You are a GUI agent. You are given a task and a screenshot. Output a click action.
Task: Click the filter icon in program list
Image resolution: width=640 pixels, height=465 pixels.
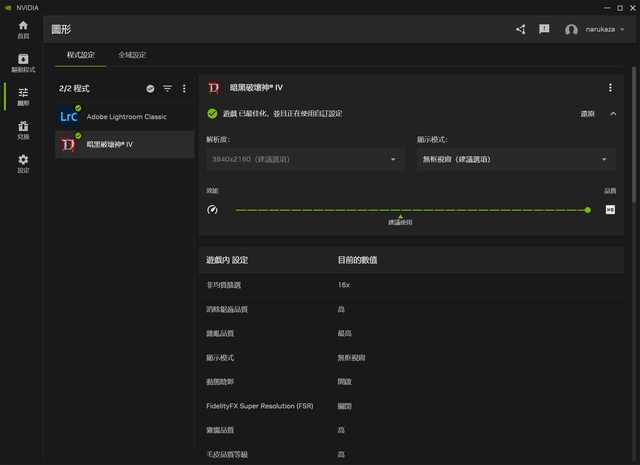pyautogui.click(x=167, y=89)
